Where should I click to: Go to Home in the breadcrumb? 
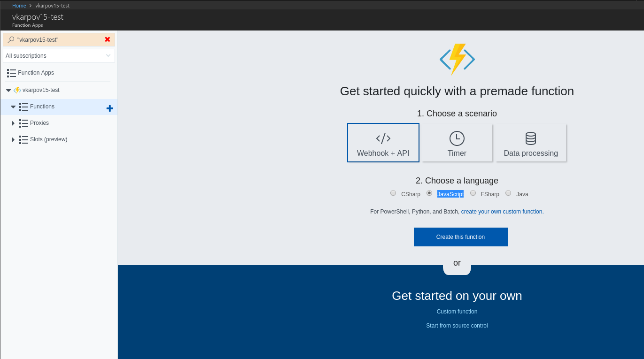click(19, 6)
